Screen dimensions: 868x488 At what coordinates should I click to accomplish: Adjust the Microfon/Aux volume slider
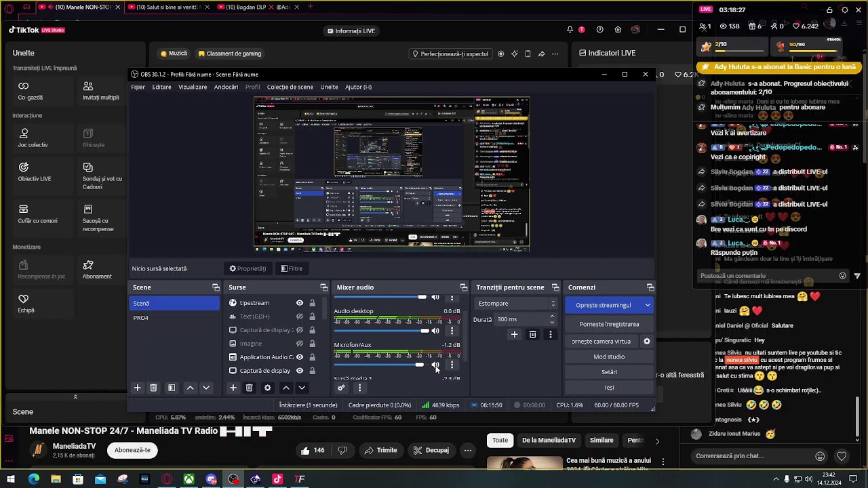420,365
